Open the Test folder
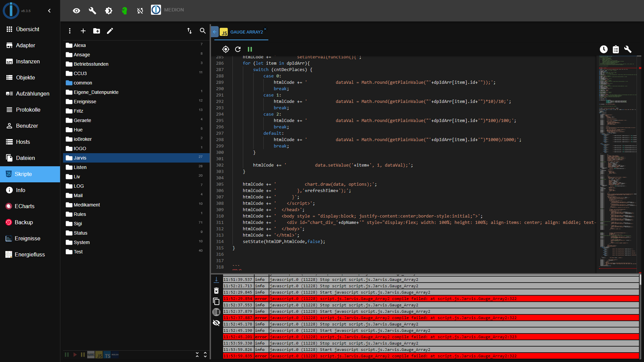The width and height of the screenshot is (644, 362). click(x=136, y=252)
